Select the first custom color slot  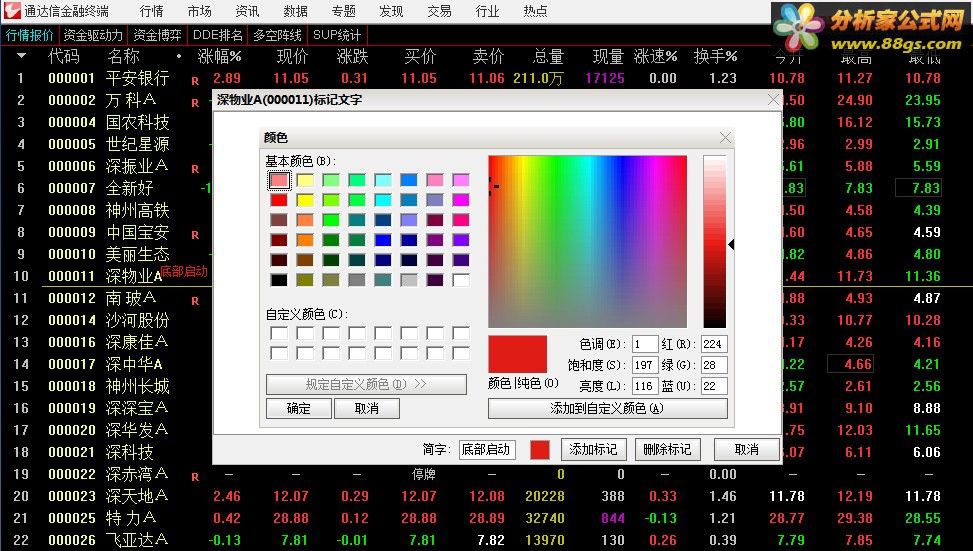(279, 333)
